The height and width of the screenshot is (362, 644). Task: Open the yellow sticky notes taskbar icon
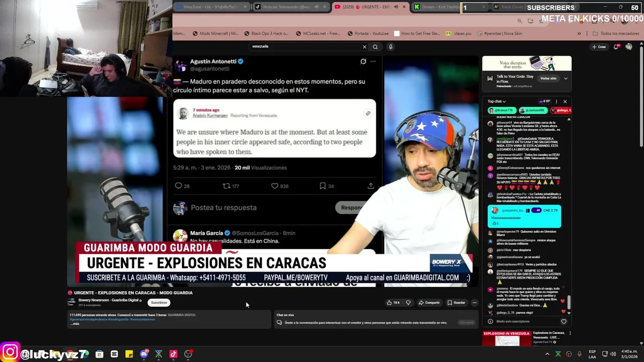tap(129, 354)
